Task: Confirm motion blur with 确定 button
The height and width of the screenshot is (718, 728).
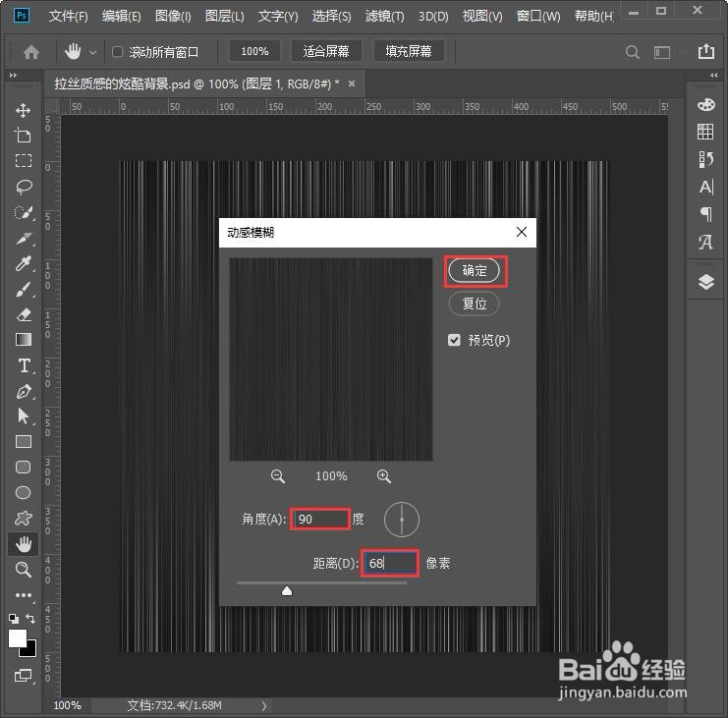Action: tap(475, 270)
